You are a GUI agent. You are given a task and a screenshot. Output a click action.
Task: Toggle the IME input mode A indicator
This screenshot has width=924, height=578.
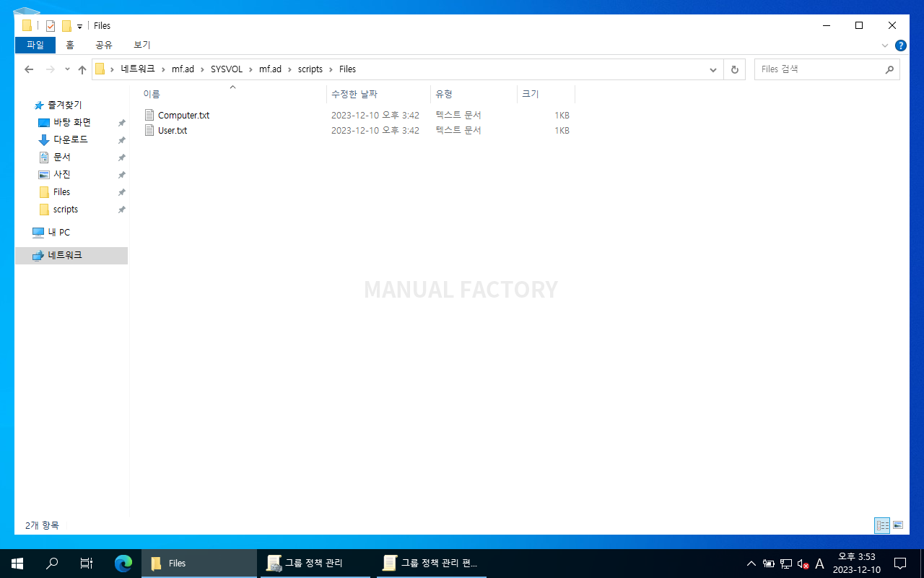click(819, 564)
